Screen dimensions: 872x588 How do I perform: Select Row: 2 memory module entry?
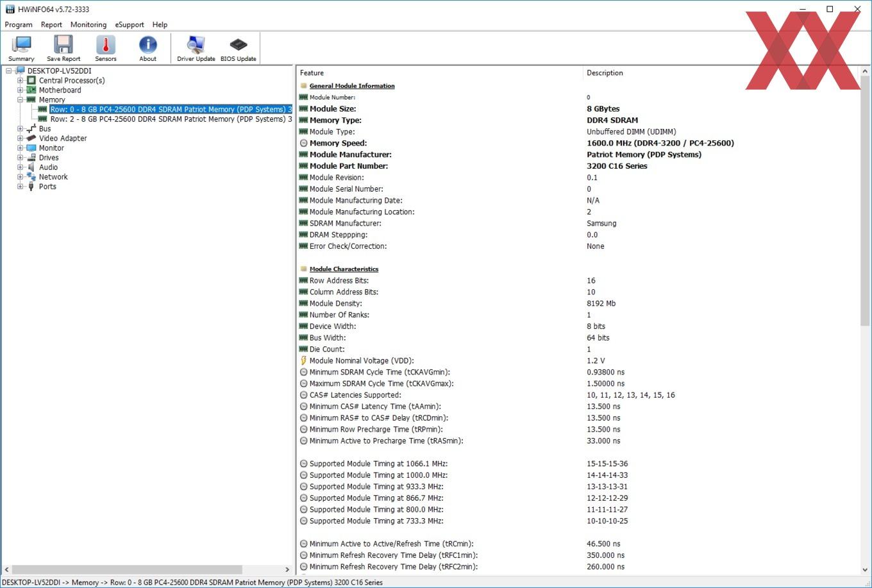(171, 119)
